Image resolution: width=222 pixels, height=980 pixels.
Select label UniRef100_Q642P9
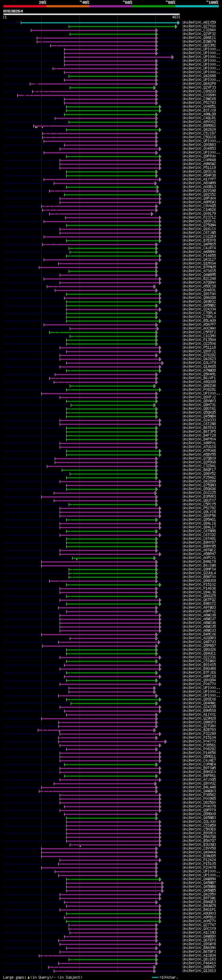coord(199,83)
